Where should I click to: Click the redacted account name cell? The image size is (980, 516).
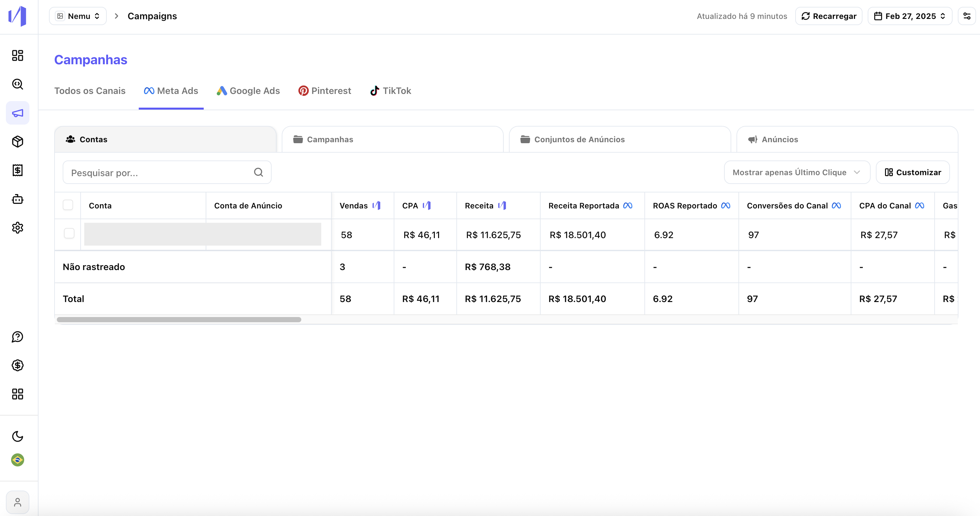pos(203,234)
